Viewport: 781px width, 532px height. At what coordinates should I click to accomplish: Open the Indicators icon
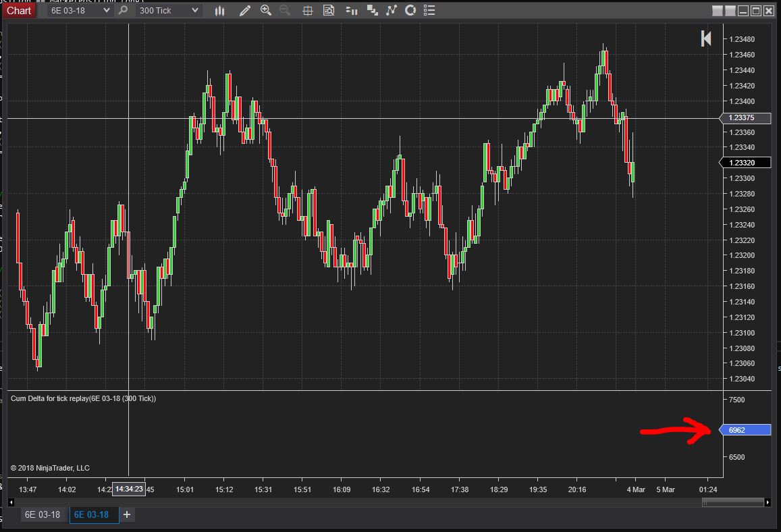coord(391,10)
